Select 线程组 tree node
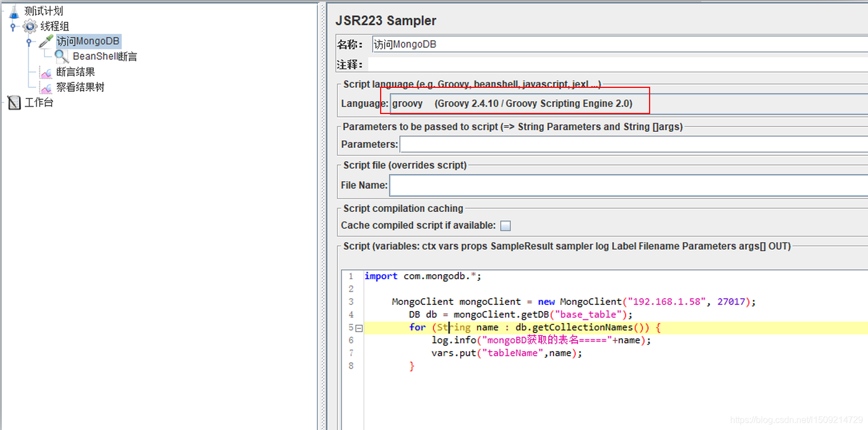The width and height of the screenshot is (868, 430). coord(54,26)
